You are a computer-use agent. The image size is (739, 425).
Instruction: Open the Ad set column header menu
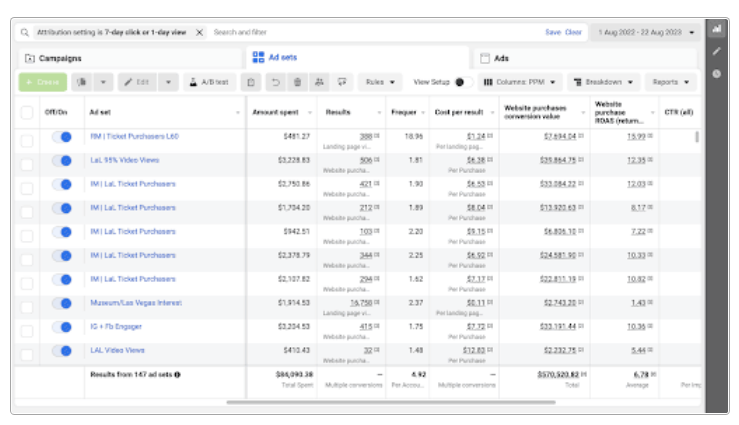tap(238, 113)
